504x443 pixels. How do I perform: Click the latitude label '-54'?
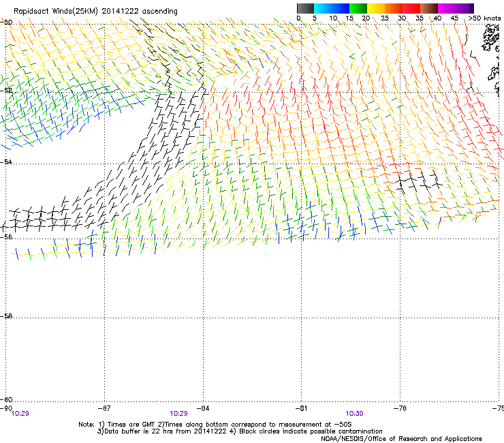tap(6, 162)
